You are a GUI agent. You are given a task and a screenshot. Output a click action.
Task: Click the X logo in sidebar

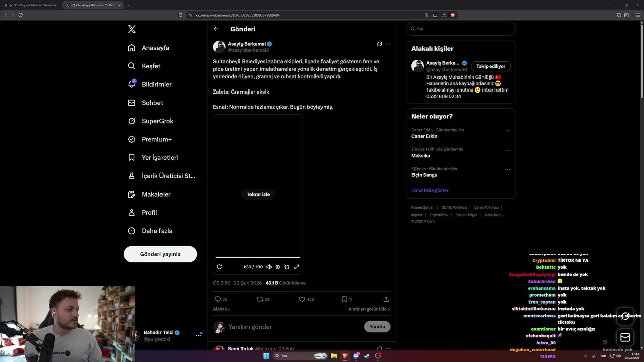click(x=132, y=29)
